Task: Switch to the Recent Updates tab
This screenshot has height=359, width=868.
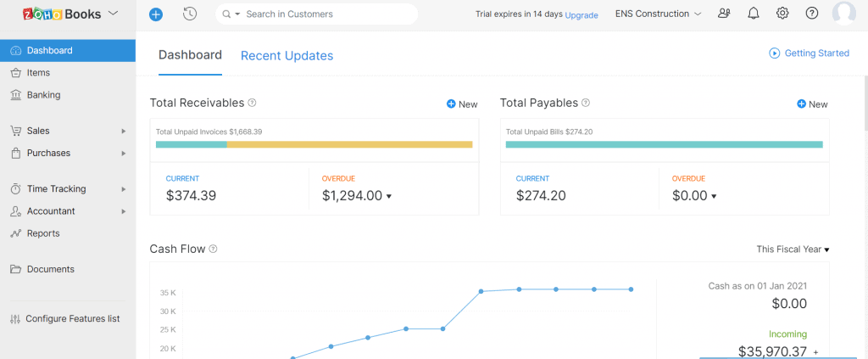Action: (287, 56)
